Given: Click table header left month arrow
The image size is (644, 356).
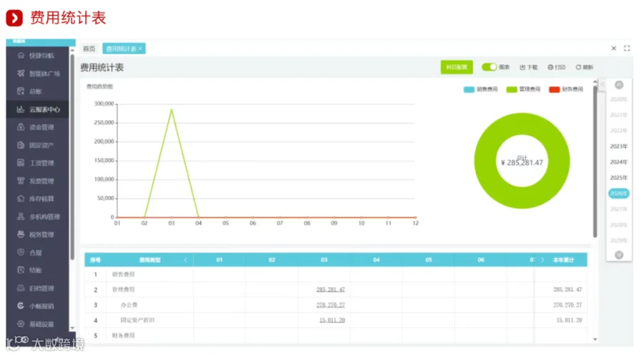Looking at the screenshot, I should [185, 260].
